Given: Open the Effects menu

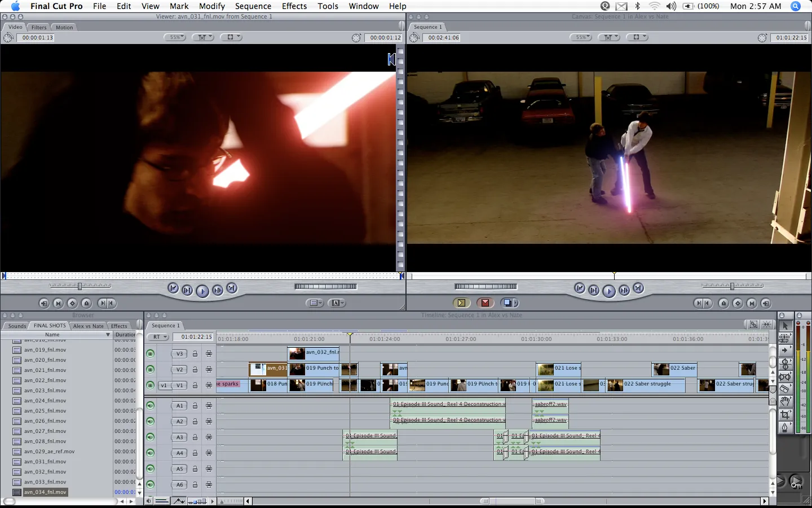Looking at the screenshot, I should click(x=294, y=6).
